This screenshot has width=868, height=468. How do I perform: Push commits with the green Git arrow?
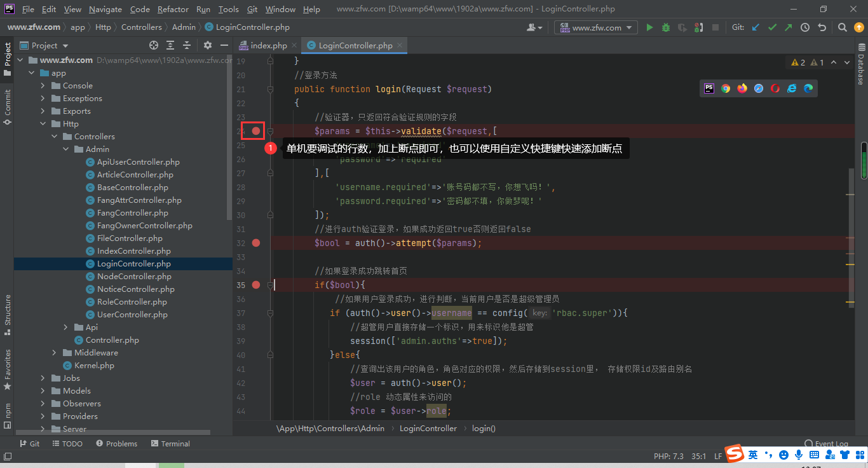click(789, 27)
